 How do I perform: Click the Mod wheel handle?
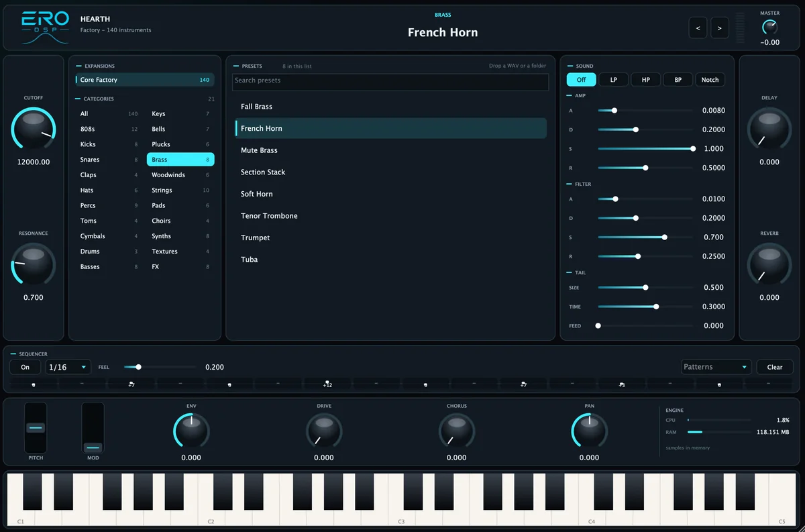pos(93,447)
